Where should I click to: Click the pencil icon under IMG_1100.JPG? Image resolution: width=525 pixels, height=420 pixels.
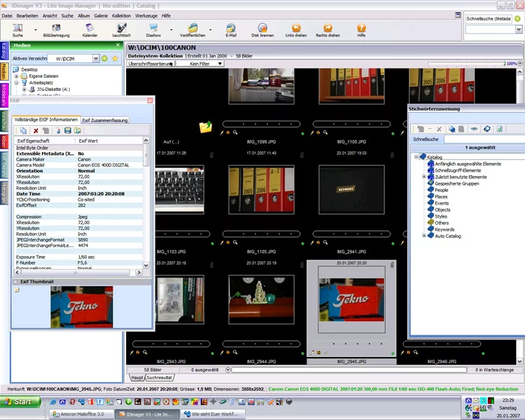coord(312,132)
